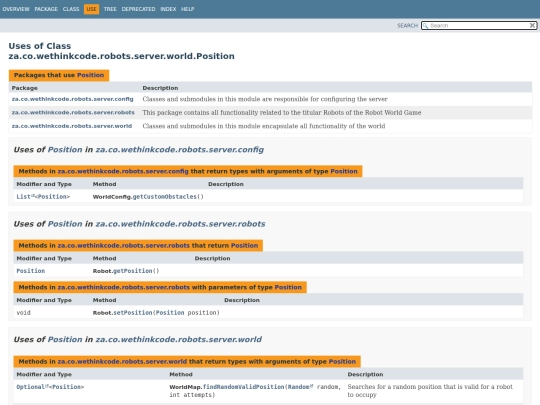540x405 pixels.
Task: Clear the search box with the X icon
Action: click(x=532, y=25)
